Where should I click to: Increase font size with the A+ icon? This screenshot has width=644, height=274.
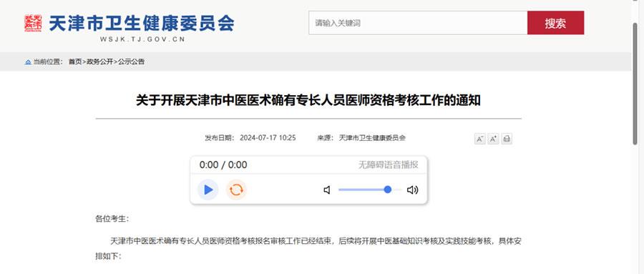point(493,139)
